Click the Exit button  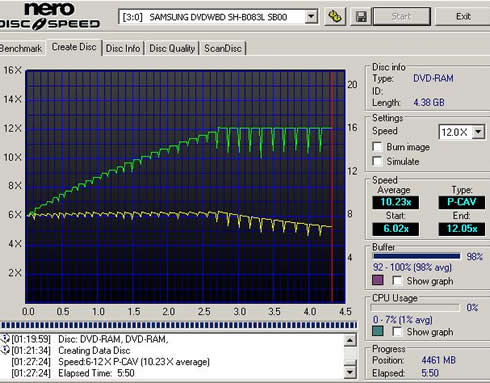tap(463, 16)
